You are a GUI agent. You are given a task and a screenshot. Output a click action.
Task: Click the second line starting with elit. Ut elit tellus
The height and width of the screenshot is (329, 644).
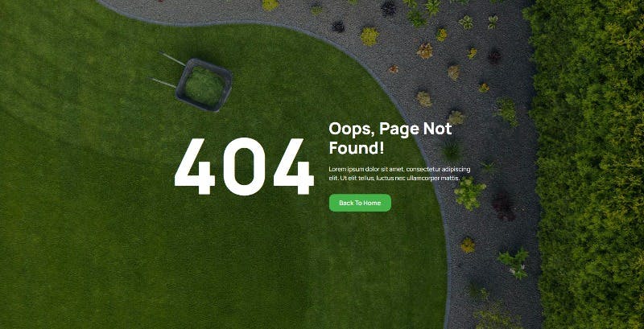[394, 178]
